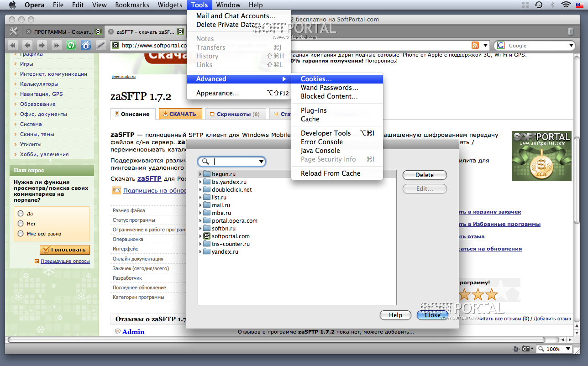Select Reload From Cache

point(337,173)
